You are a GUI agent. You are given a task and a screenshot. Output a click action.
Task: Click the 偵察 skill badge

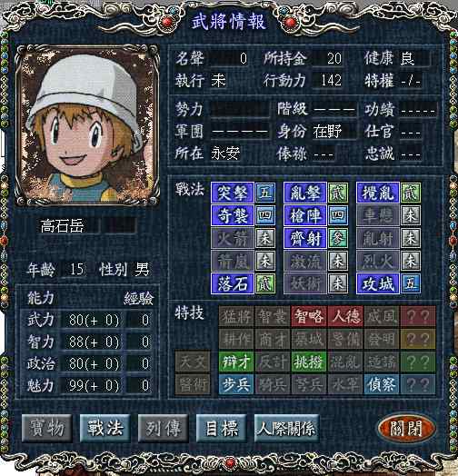point(381,384)
